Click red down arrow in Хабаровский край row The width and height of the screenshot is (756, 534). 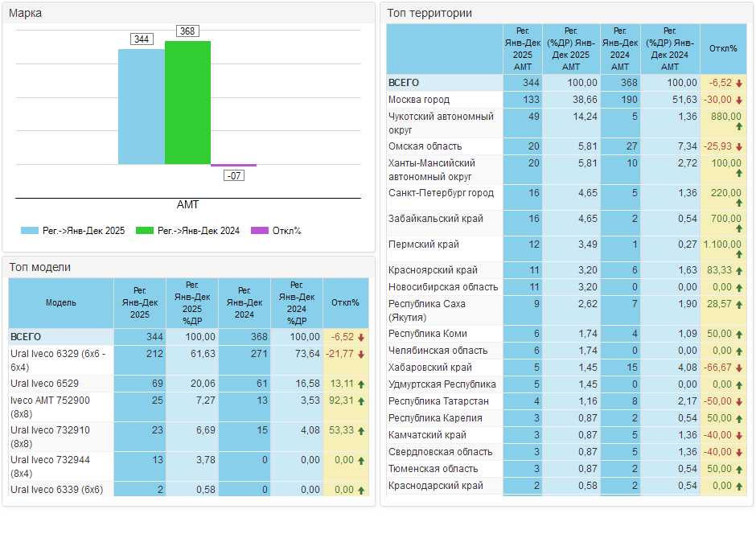(x=739, y=368)
